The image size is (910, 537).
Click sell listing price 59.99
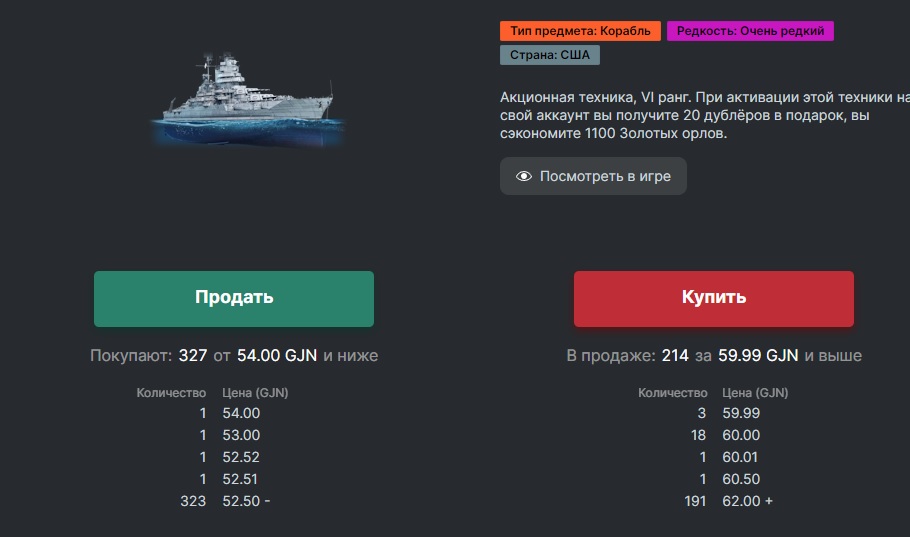pyautogui.click(x=741, y=413)
